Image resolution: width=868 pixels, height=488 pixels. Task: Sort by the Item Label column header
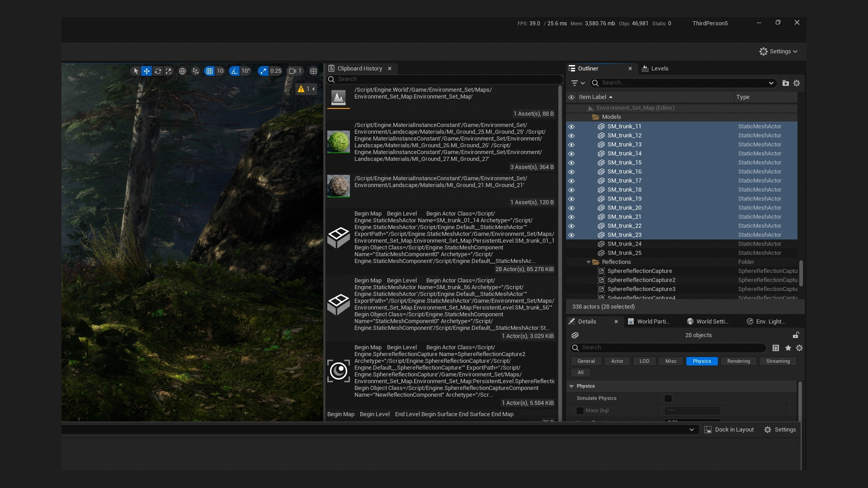pyautogui.click(x=655, y=97)
